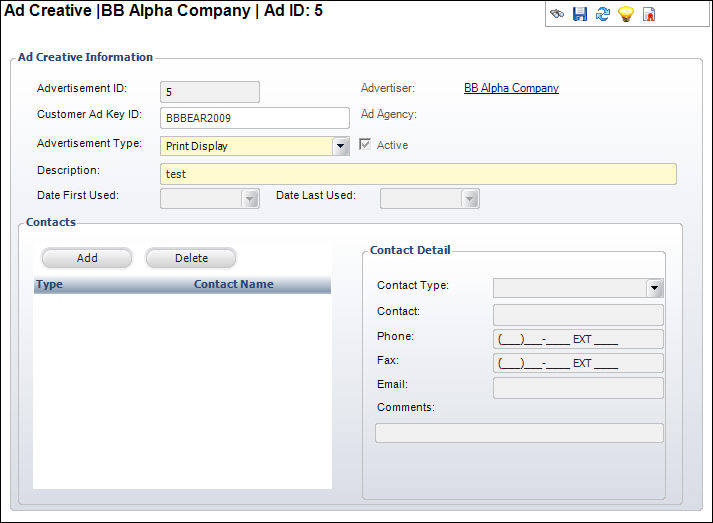
Task: Click the Description field containing test
Action: pyautogui.click(x=418, y=174)
